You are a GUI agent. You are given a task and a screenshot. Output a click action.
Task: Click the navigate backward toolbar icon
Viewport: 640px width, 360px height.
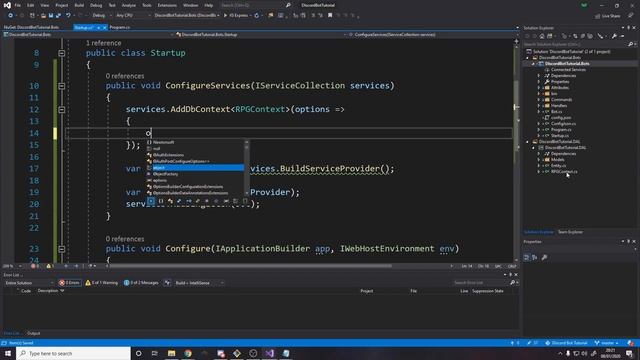pyautogui.click(x=11, y=16)
